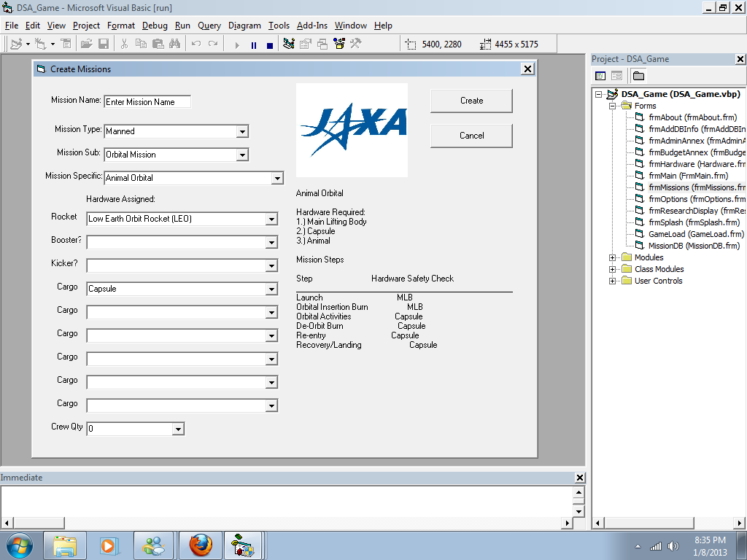The width and height of the screenshot is (747, 560).
Task: Collapse the Forms folder in project tree
Action: pyautogui.click(x=613, y=106)
